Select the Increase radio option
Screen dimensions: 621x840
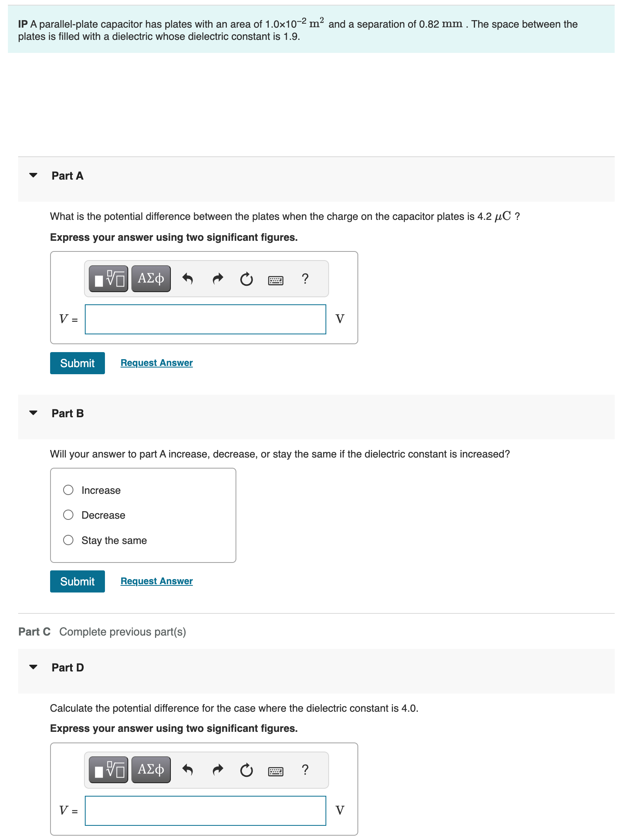[68, 490]
